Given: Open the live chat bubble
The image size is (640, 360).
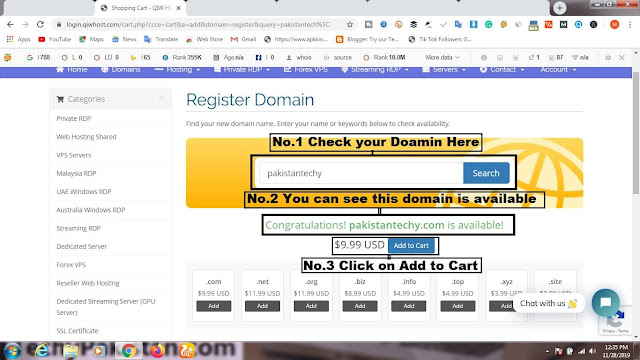Looking at the screenshot, I should tap(606, 302).
